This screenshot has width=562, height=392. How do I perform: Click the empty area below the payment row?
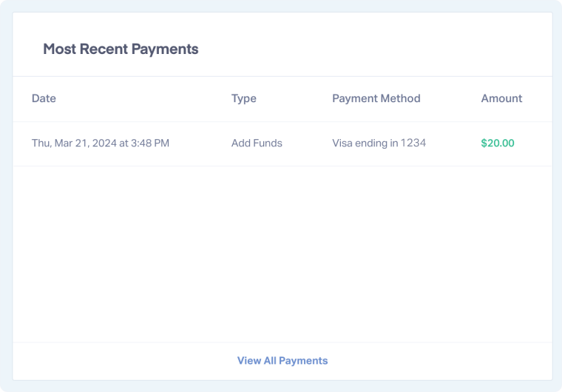[x=282, y=251]
